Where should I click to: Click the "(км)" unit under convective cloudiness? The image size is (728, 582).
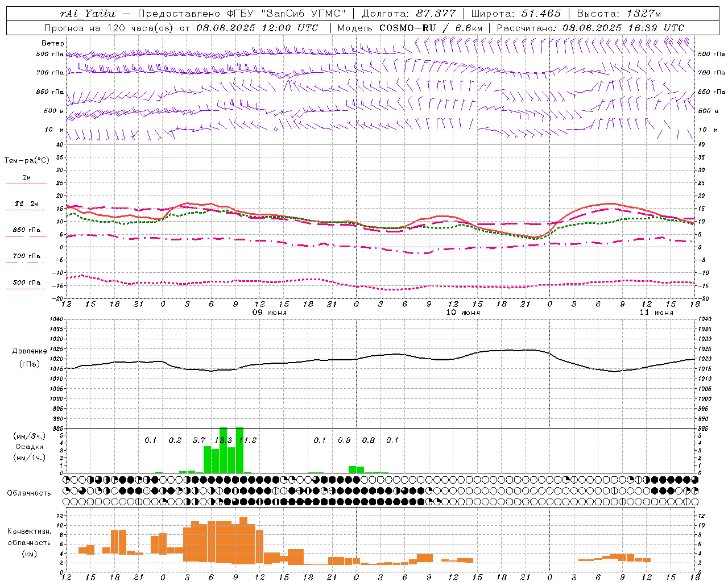[29, 554]
